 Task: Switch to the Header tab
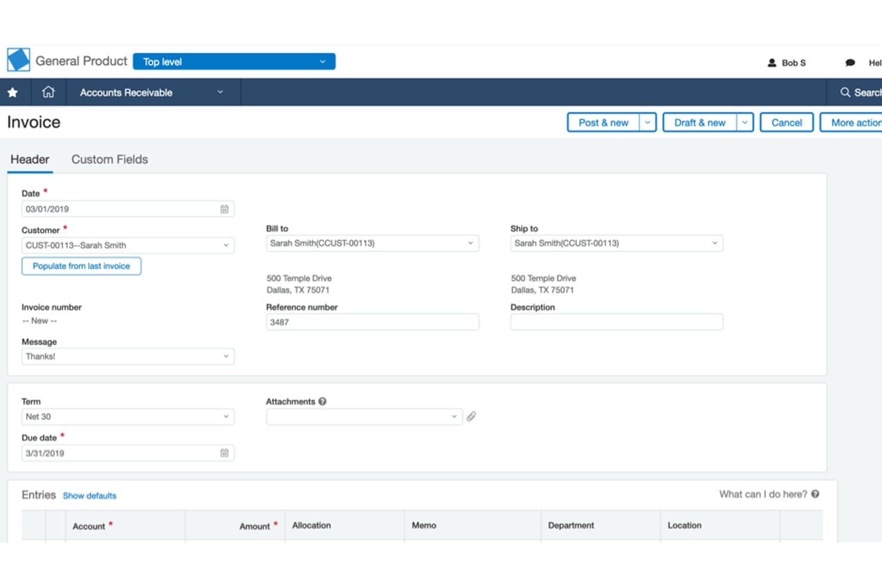click(x=30, y=160)
